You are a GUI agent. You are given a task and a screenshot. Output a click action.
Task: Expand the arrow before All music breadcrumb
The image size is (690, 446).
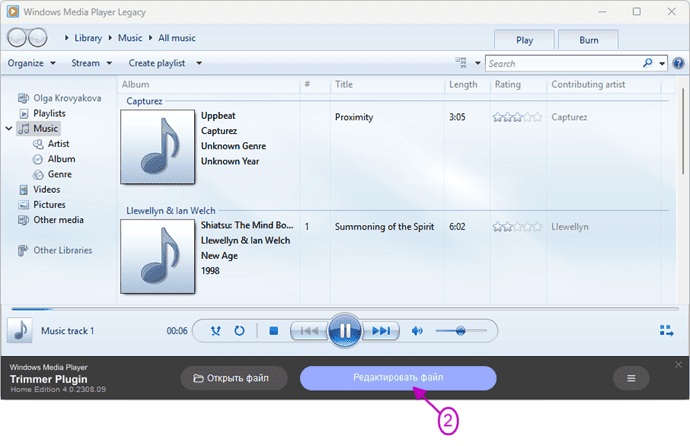coord(150,38)
